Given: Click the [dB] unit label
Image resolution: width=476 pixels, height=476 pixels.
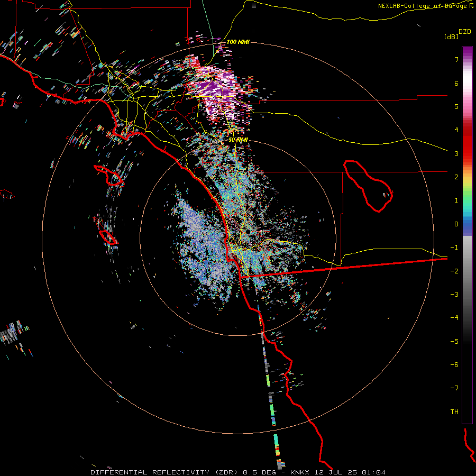Looking at the screenshot, I should (452, 36).
